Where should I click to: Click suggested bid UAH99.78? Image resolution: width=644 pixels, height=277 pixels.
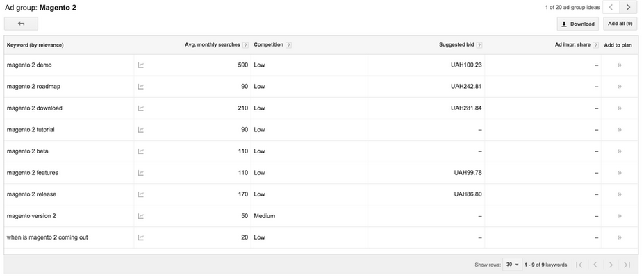click(468, 173)
